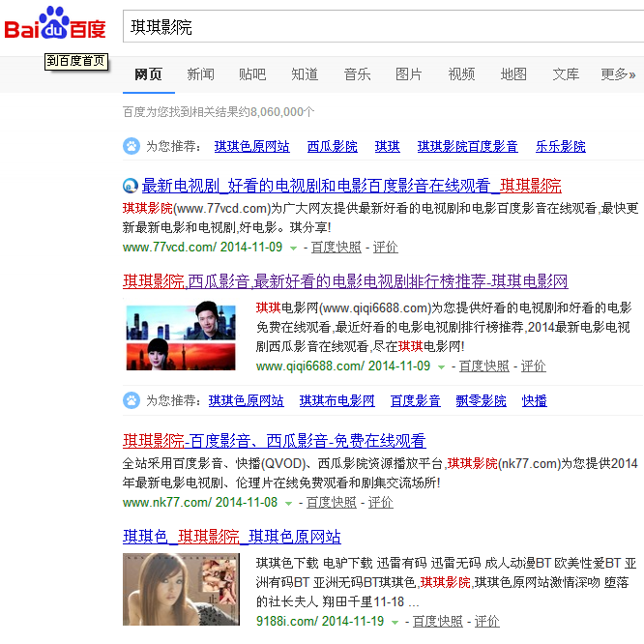Click suggestion 琪琪
The image size is (644, 644).
tap(388, 146)
